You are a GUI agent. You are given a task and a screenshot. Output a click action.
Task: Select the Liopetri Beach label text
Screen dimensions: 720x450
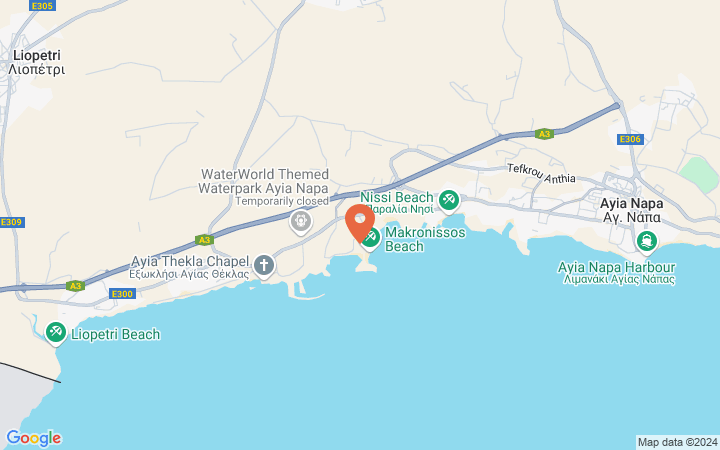(x=116, y=334)
